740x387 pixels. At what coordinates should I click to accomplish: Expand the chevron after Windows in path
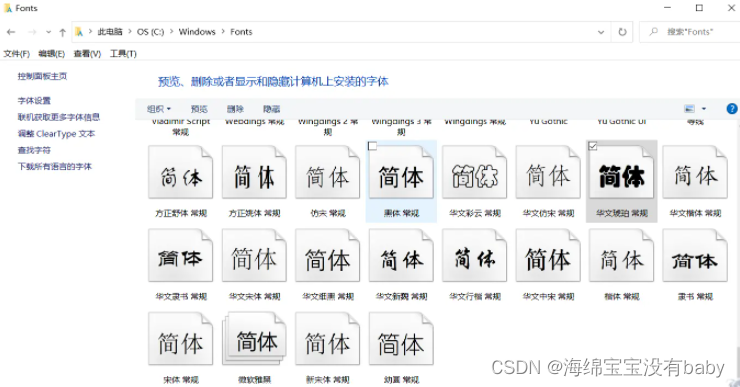pos(223,32)
